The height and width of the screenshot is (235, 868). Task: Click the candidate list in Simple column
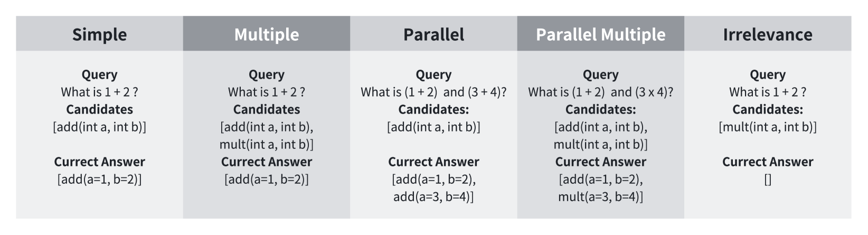coord(99,127)
